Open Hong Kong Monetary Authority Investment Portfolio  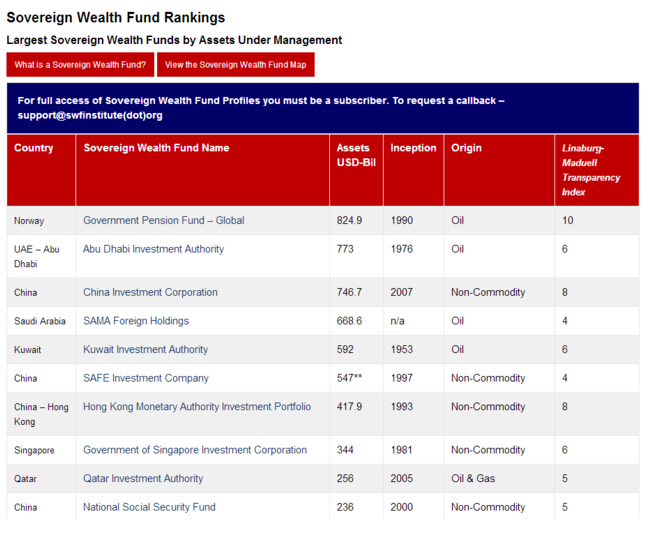pyautogui.click(x=197, y=407)
